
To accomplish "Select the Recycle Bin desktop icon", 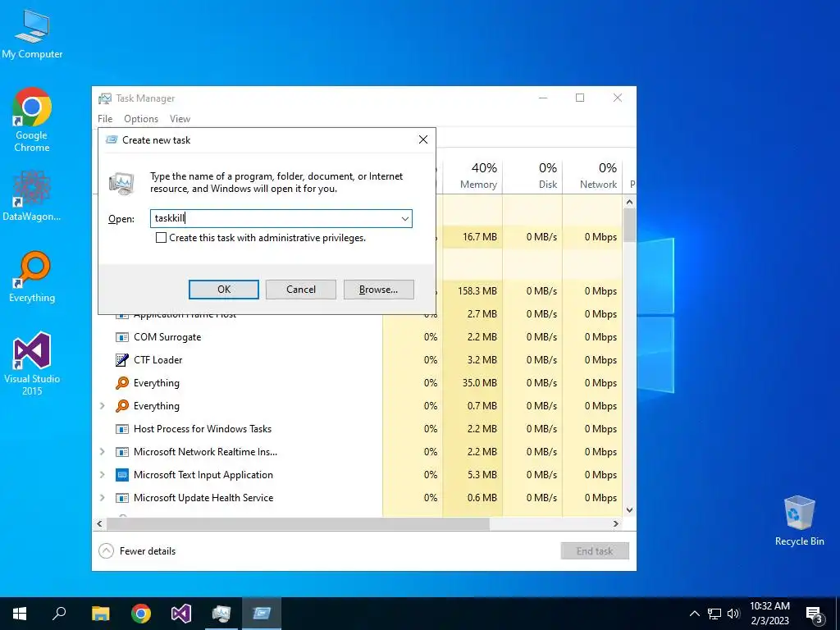I will pos(799,520).
